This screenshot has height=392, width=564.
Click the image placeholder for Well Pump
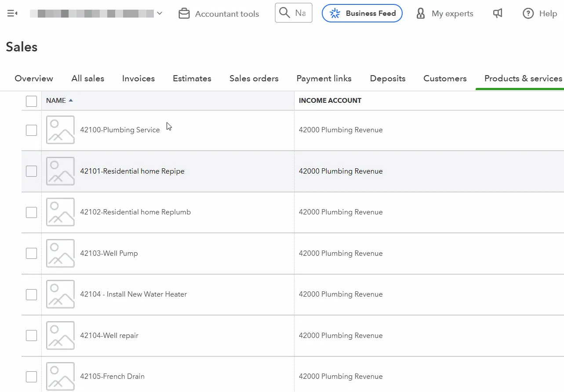click(x=60, y=253)
